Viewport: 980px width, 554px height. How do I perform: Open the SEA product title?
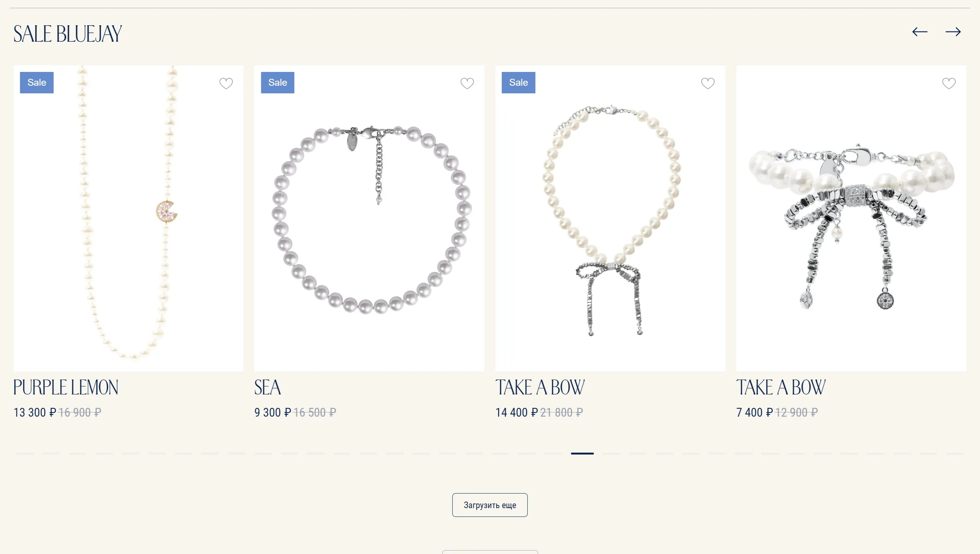pos(267,387)
